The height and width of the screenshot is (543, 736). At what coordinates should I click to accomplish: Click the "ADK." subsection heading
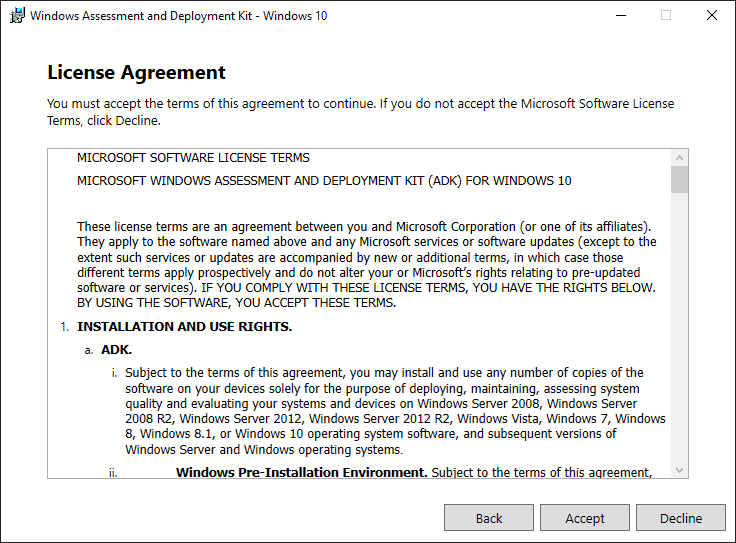[116, 349]
